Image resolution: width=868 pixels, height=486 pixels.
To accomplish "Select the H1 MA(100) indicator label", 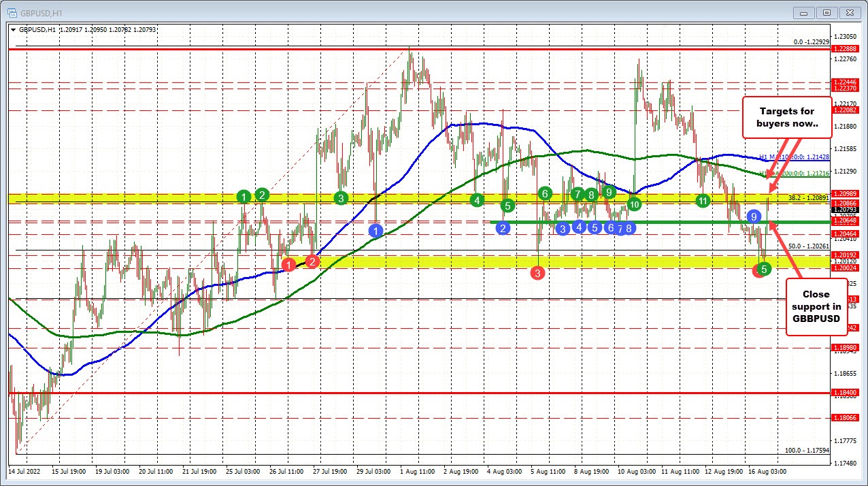I will (793, 157).
